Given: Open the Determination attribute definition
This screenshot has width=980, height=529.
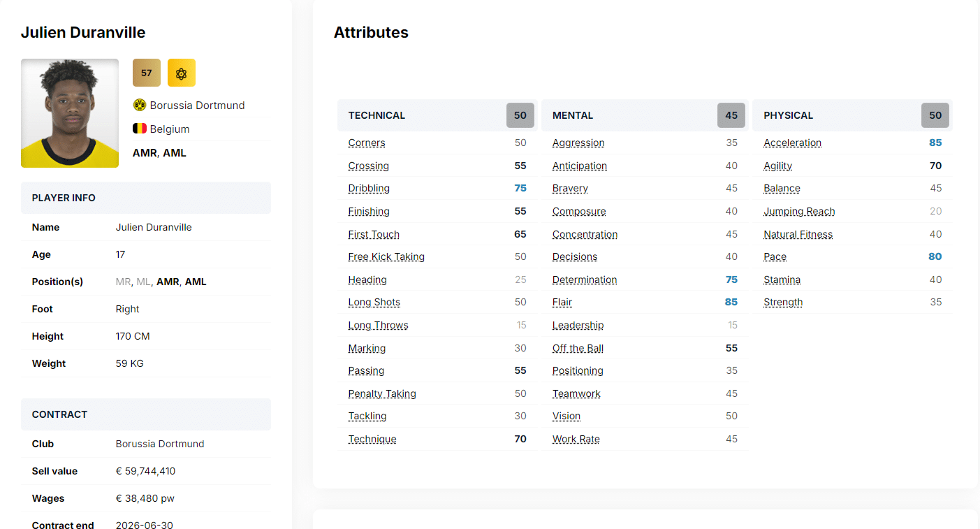Looking at the screenshot, I should pyautogui.click(x=585, y=280).
